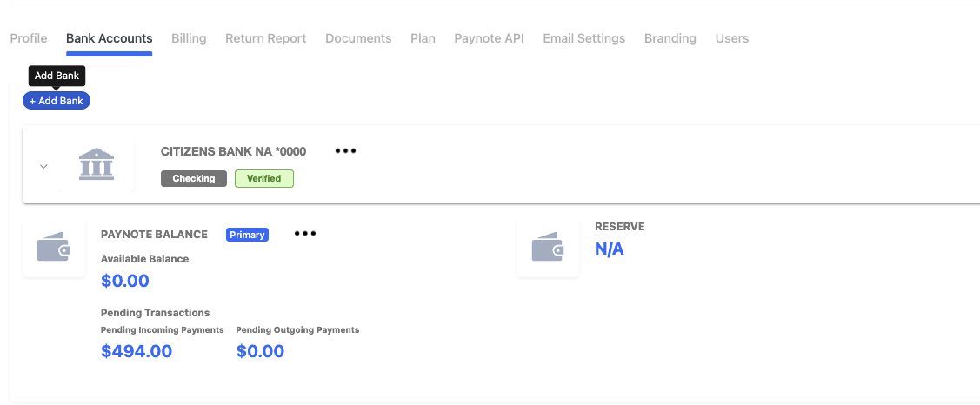Click the Verified status badge

(x=263, y=179)
